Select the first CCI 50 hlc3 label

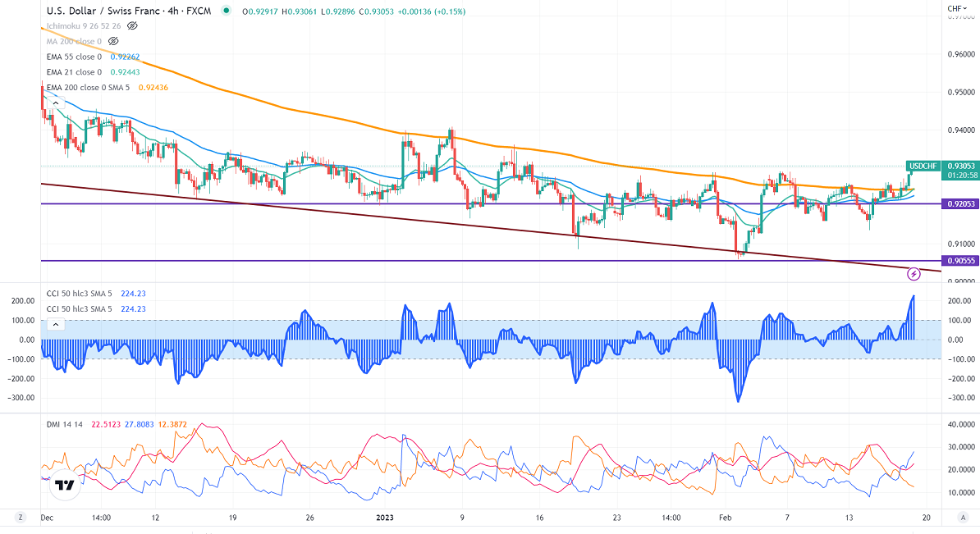pos(80,294)
